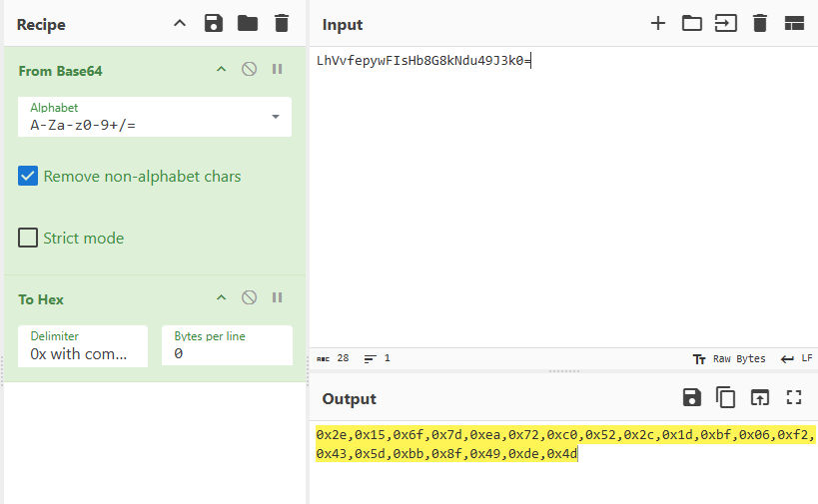Clear input and output trash icon
The image size is (818, 504).
click(x=760, y=24)
